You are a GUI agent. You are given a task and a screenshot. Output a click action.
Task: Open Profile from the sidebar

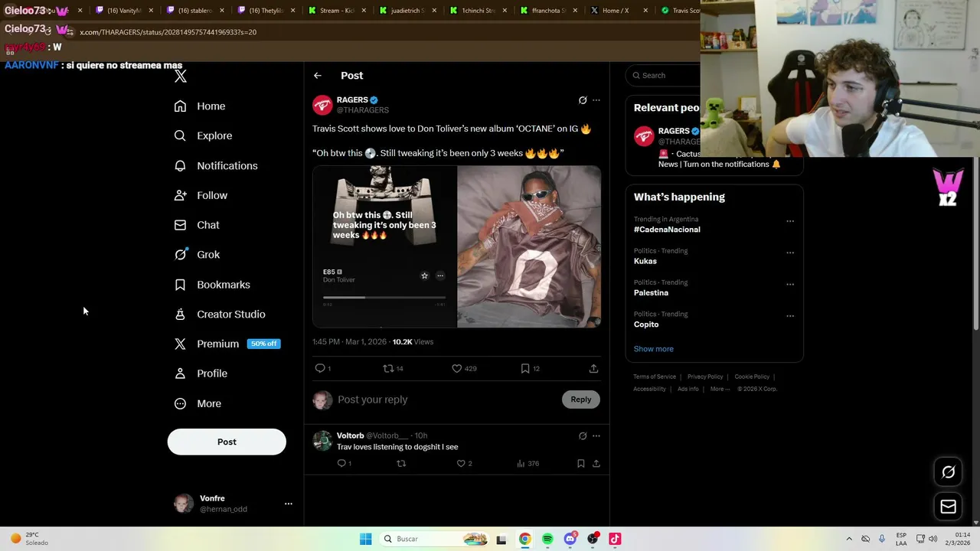pyautogui.click(x=201, y=373)
